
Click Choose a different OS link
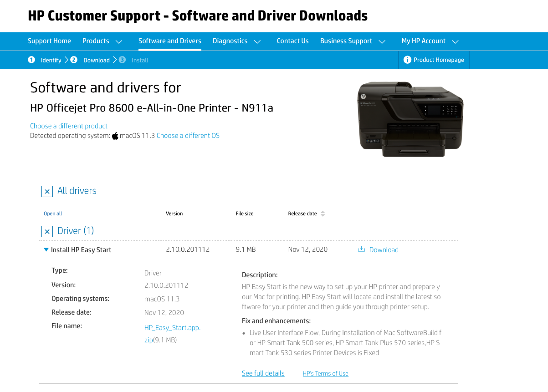point(188,136)
